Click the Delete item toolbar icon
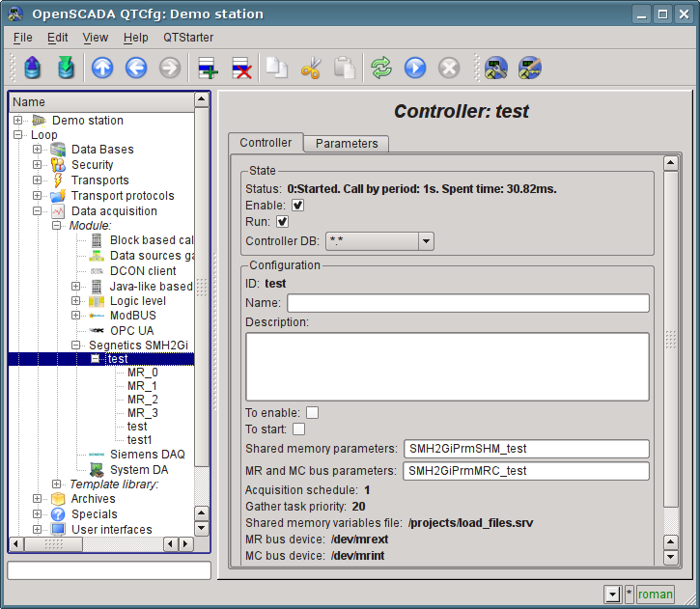700x609 pixels. tap(241, 68)
